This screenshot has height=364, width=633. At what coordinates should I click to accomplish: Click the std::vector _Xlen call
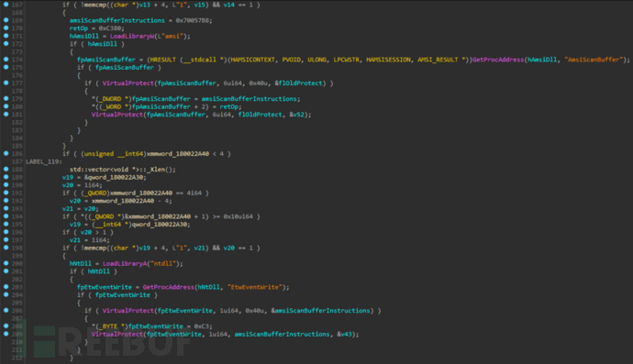pos(123,170)
